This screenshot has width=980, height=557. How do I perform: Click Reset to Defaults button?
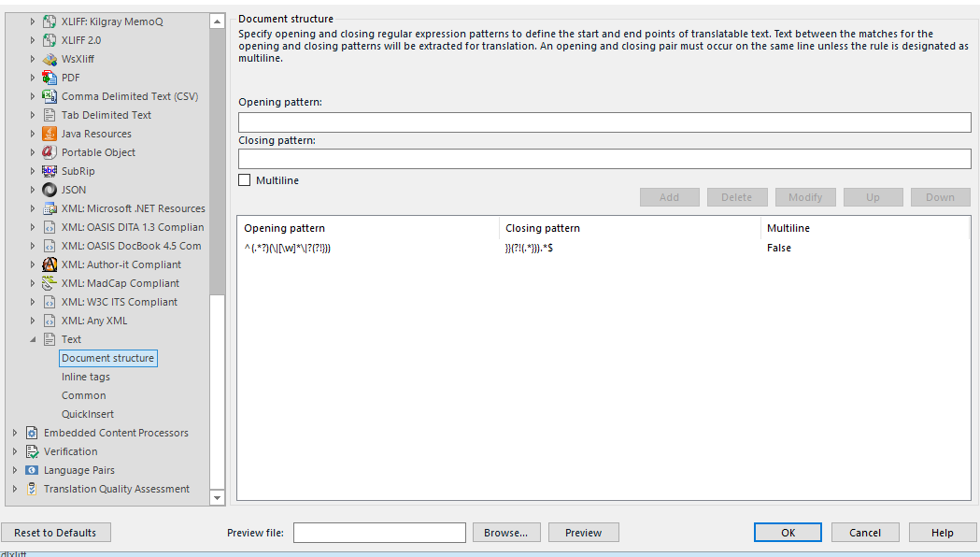point(55,533)
